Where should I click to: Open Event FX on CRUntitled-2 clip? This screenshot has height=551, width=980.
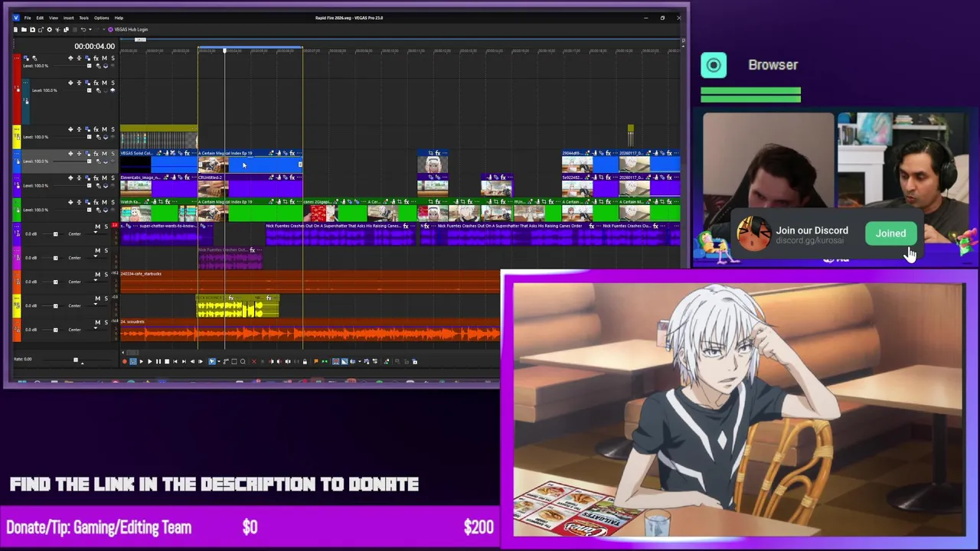pos(292,178)
